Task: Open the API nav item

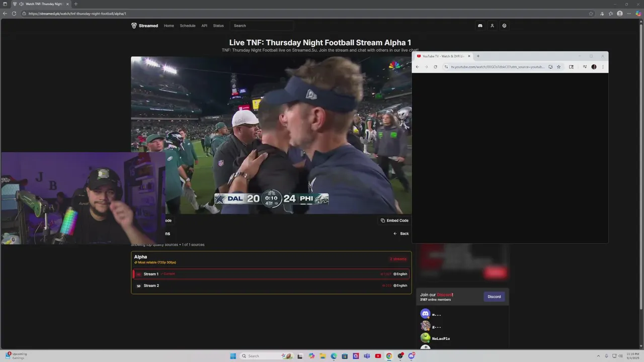Action: [204, 26]
